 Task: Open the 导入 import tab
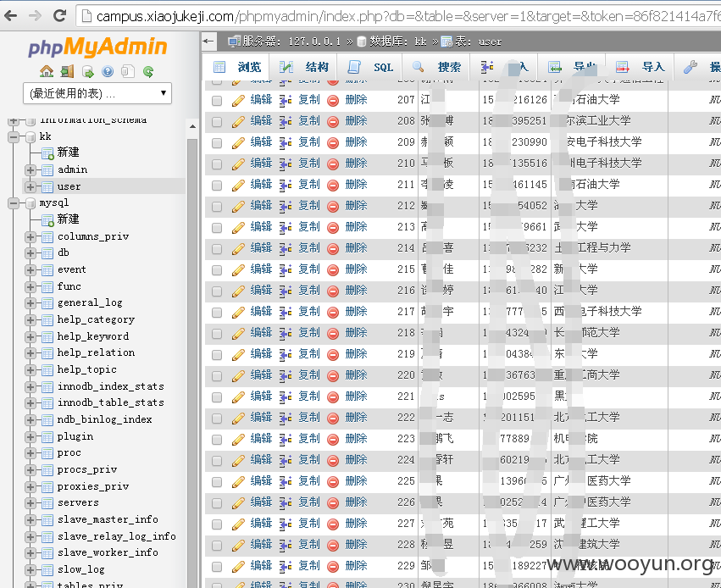[641, 67]
